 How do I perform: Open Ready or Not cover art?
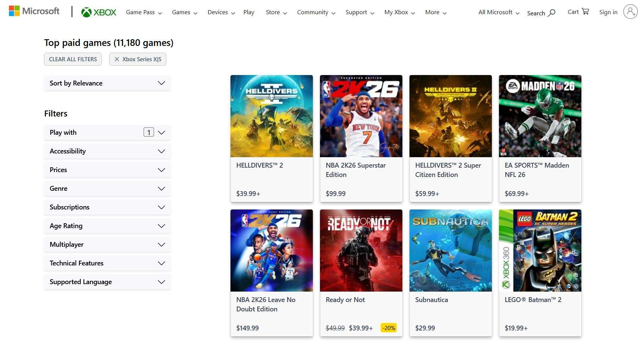pyautogui.click(x=361, y=251)
